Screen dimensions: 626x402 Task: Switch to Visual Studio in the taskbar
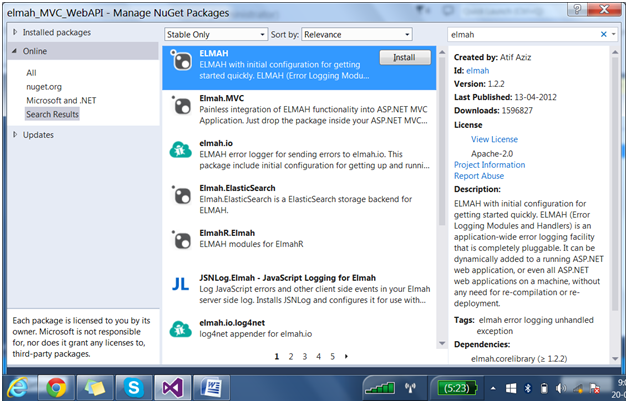(x=172, y=388)
